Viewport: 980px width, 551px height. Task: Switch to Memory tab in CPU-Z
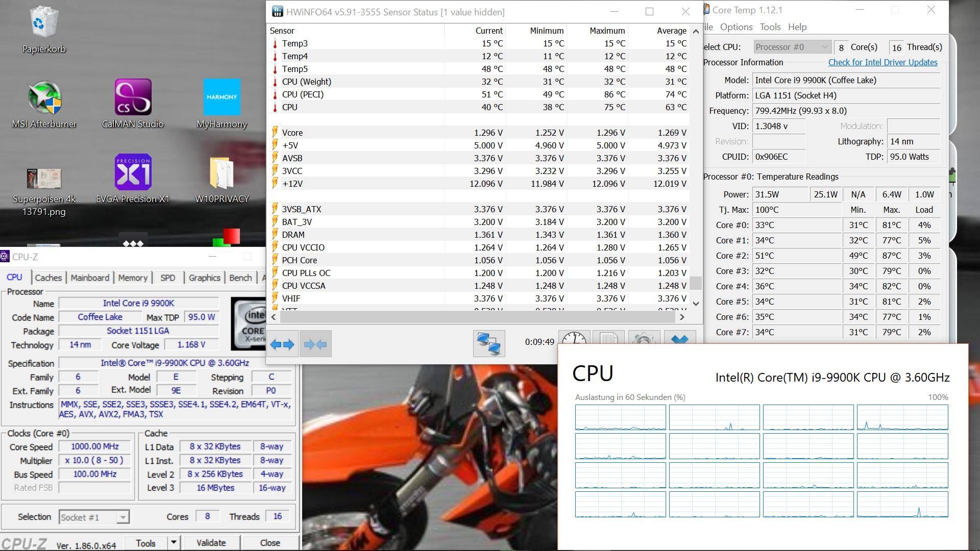pos(133,278)
